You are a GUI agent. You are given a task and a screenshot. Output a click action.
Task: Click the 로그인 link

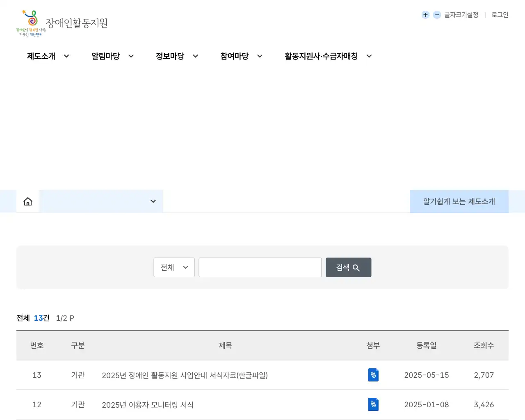click(499, 15)
